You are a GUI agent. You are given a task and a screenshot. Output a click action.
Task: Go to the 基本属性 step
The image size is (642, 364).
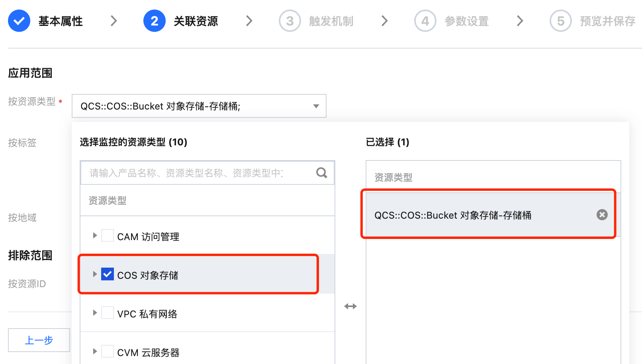61,21
